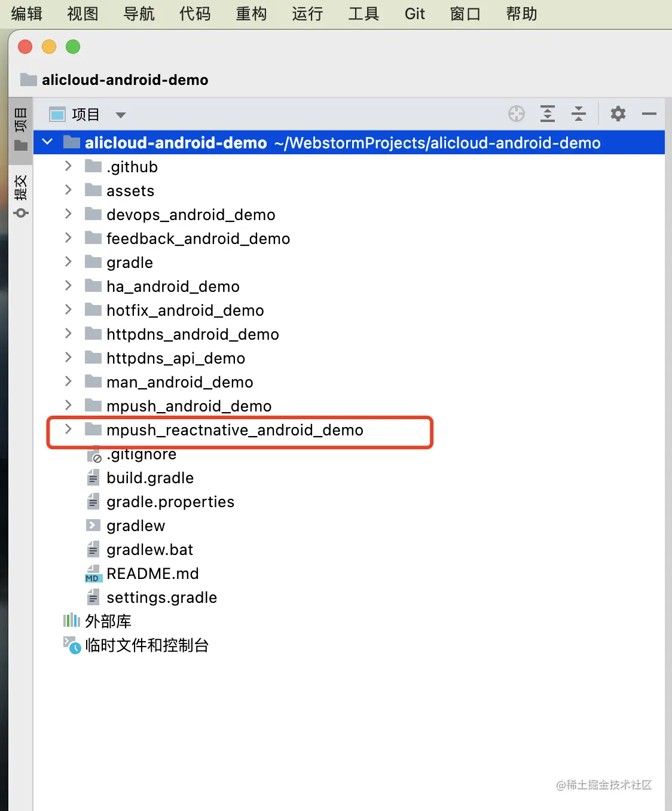The image size is (672, 811).
Task: Click the 临时文件和控制台 scratches icon
Action: 72,645
